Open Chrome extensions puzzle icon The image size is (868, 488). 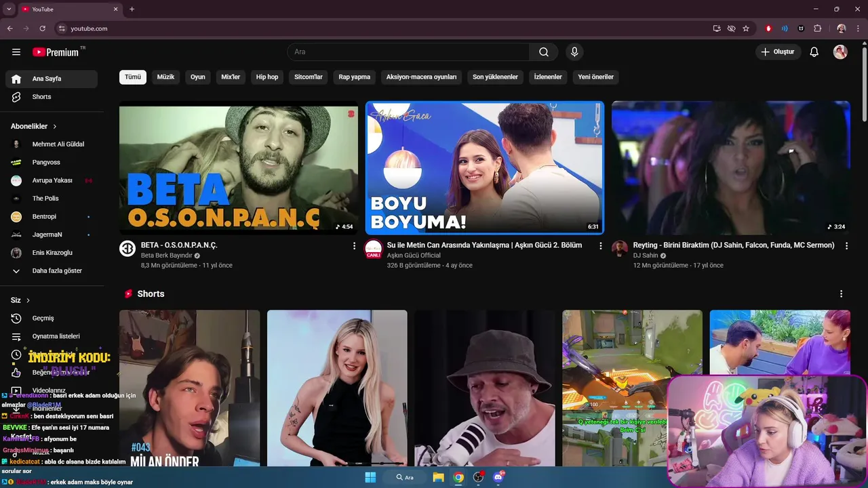818,28
